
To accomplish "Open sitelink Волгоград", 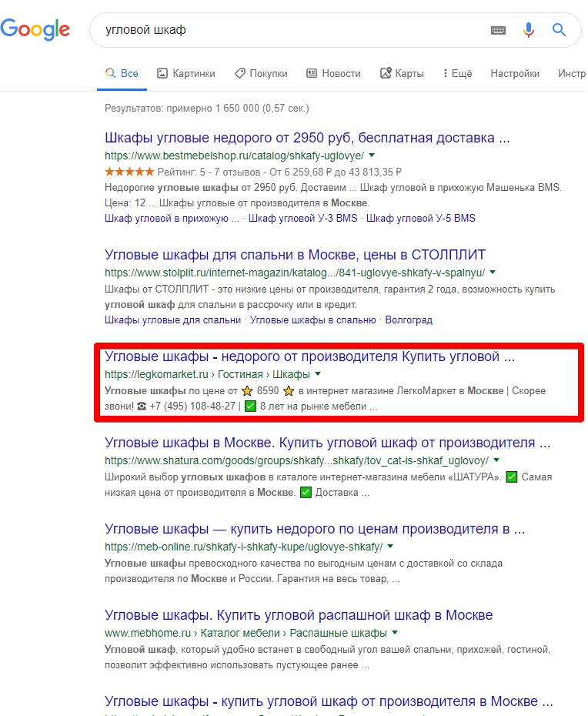I will [x=409, y=320].
